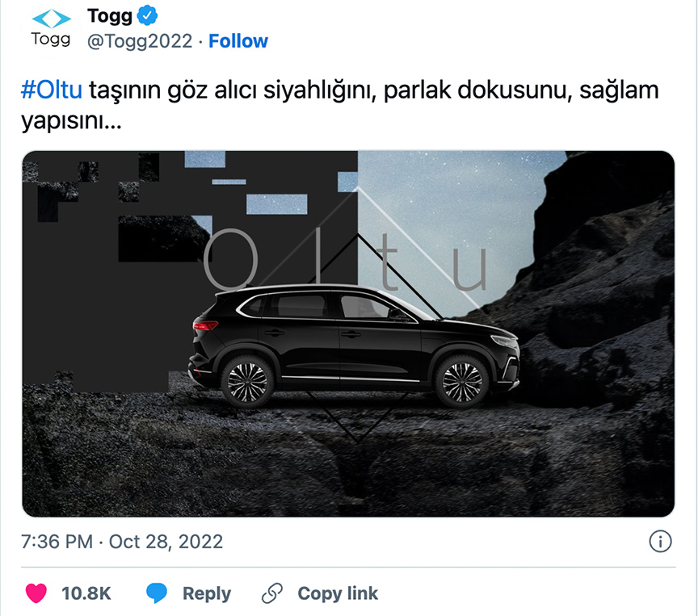The height and width of the screenshot is (616, 698).
Task: Click the Oltu lettering in the image
Action: (345, 260)
